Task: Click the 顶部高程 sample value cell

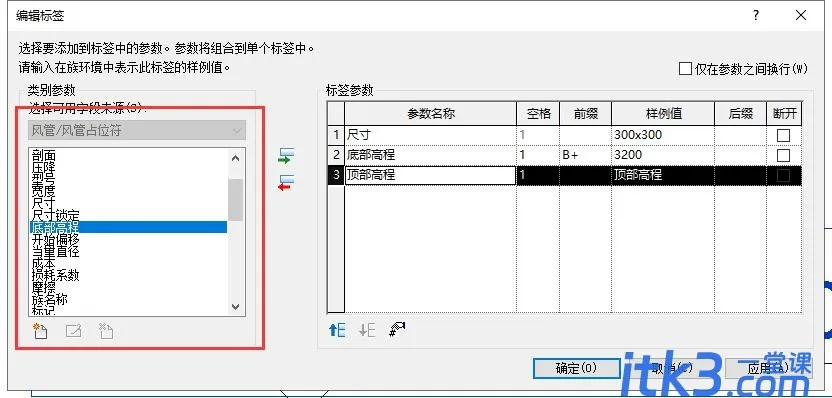Action: tap(663, 175)
